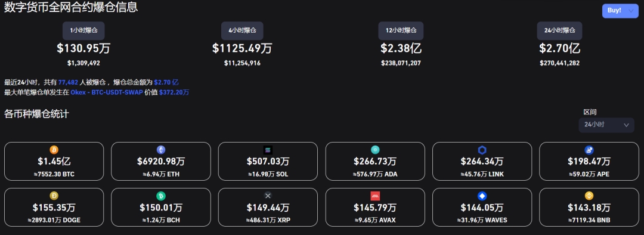The width and height of the screenshot is (644, 235).
Task: Click the Ethereum coin icon
Action: [x=161, y=150]
